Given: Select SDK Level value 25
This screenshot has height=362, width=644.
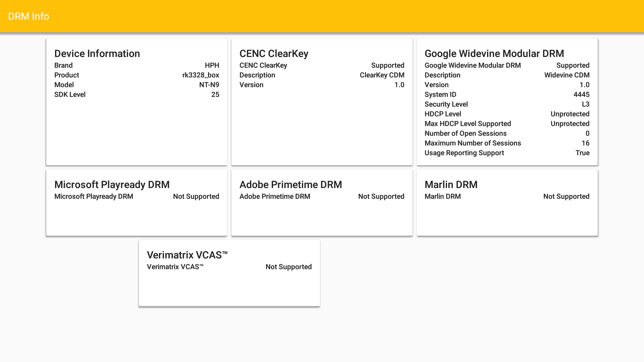Looking at the screenshot, I should tap(215, 95).
